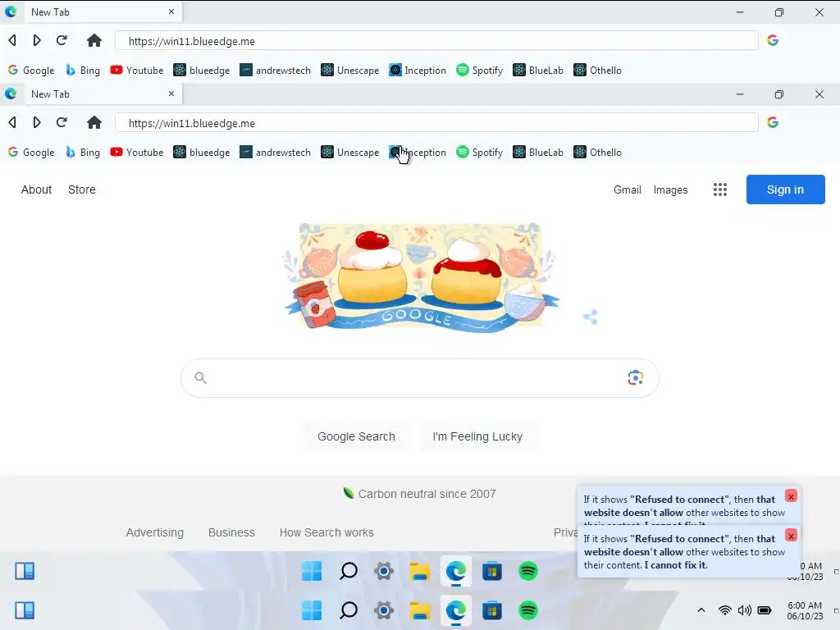Open Spotify on the bottom taskbar
Image resolution: width=840 pixels, height=630 pixels.
tap(528, 610)
